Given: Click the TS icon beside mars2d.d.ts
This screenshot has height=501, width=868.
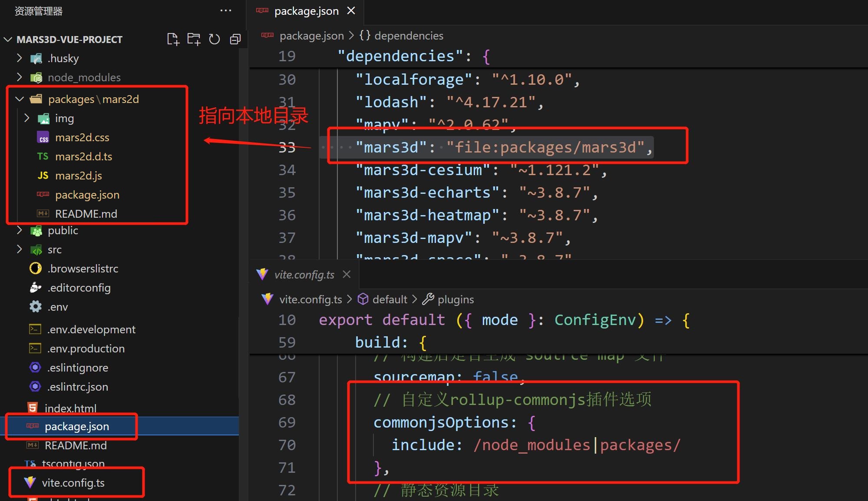Looking at the screenshot, I should pos(43,156).
